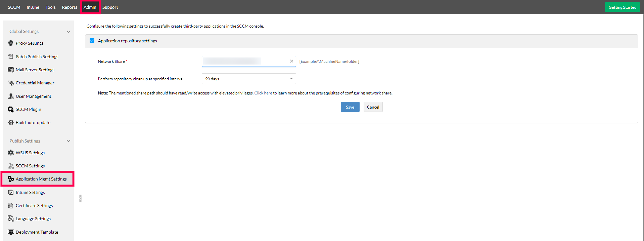This screenshot has height=241, width=644.
Task: Collapse the Global Settings section chevron
Action: pos(68,32)
